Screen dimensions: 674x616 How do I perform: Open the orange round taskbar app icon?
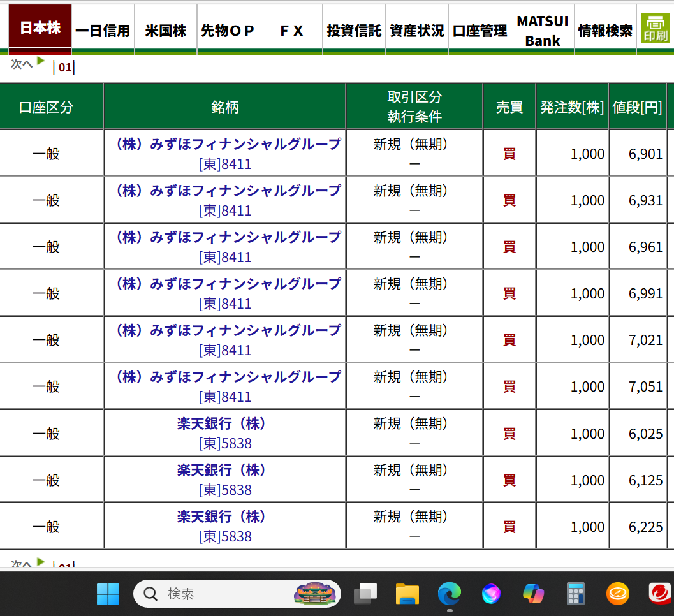(617, 594)
